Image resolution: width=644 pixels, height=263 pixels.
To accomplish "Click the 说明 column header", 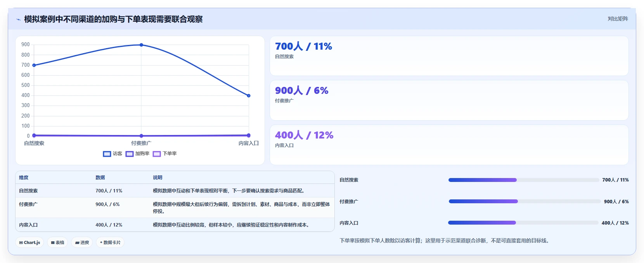I will point(158,178).
